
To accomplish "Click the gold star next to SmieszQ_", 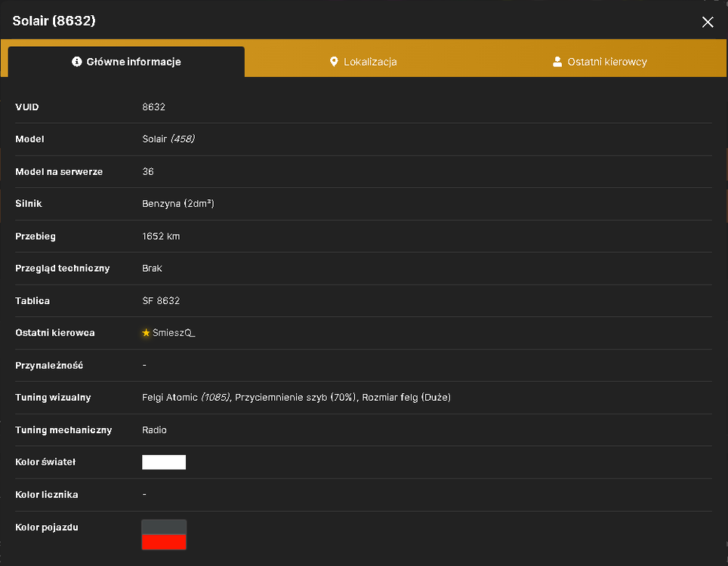I will click(x=146, y=333).
